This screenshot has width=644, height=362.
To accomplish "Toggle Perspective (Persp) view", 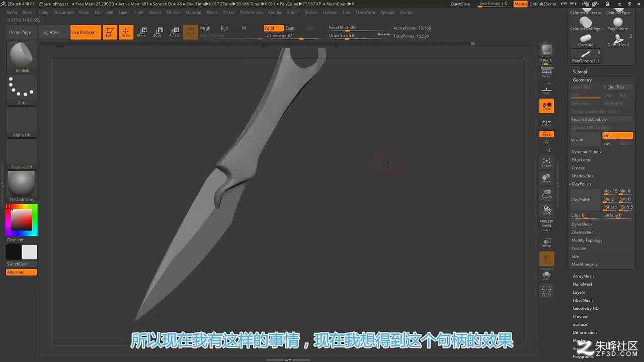I will pos(546,72).
